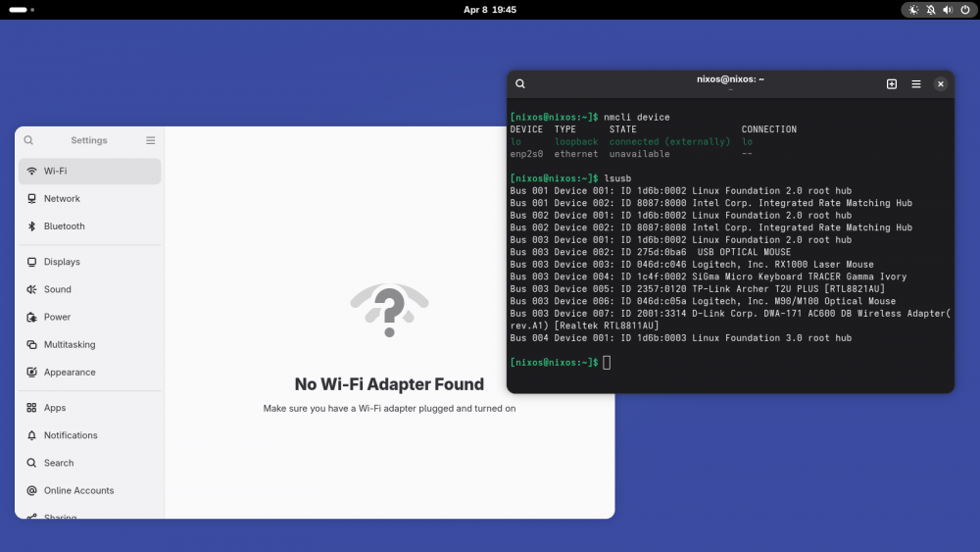The image size is (980, 552).
Task: Click the TP-Link Archer T2U PLUS line
Action: pos(698,289)
